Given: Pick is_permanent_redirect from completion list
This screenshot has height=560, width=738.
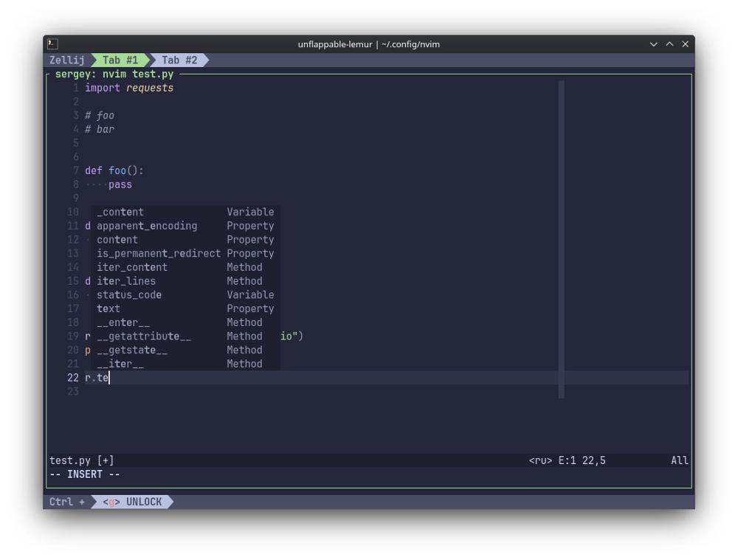Looking at the screenshot, I should point(185,253).
